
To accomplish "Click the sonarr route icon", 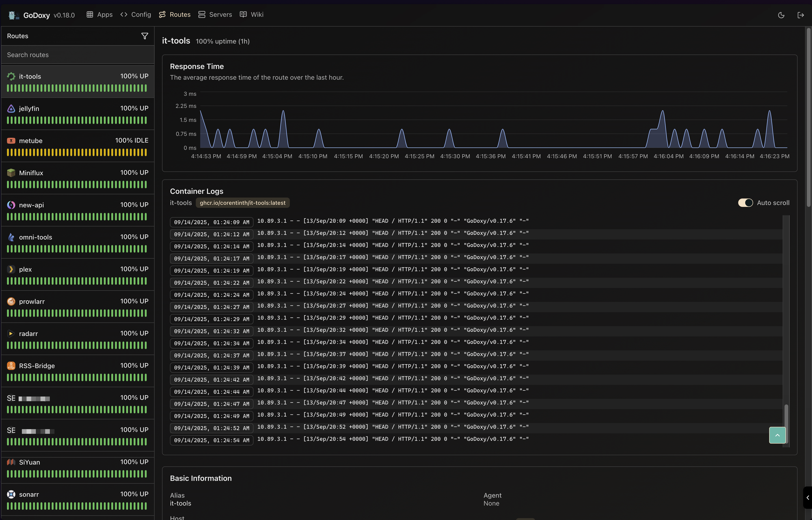I will [x=11, y=494].
